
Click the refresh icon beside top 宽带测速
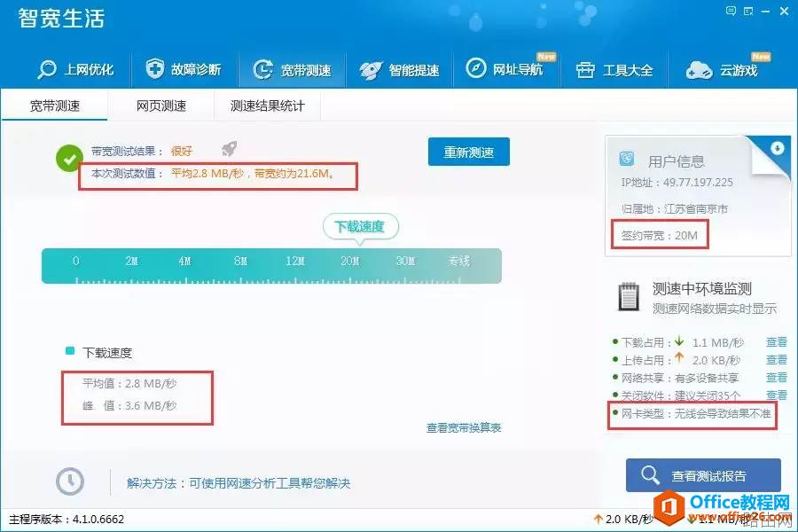coord(263,70)
